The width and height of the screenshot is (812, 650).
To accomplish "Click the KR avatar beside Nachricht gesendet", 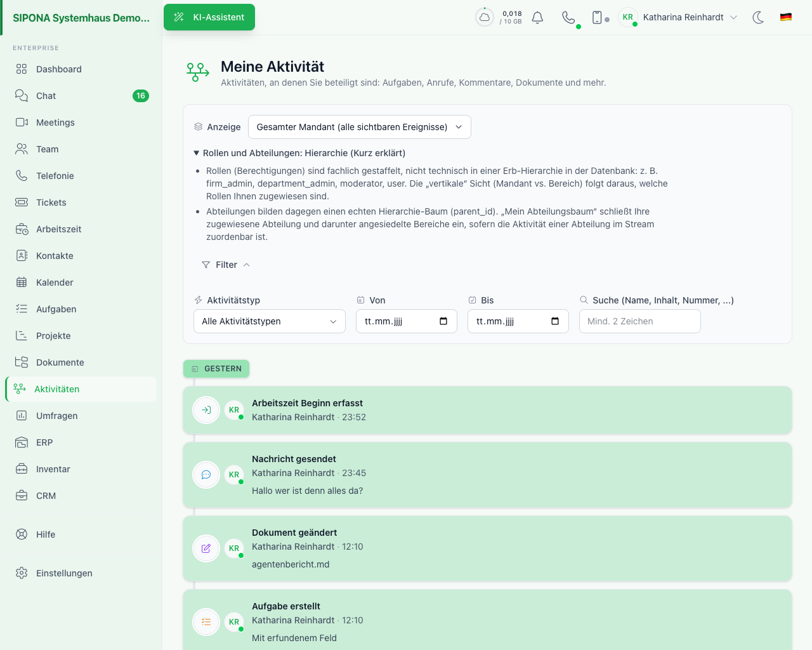I will pos(234,475).
